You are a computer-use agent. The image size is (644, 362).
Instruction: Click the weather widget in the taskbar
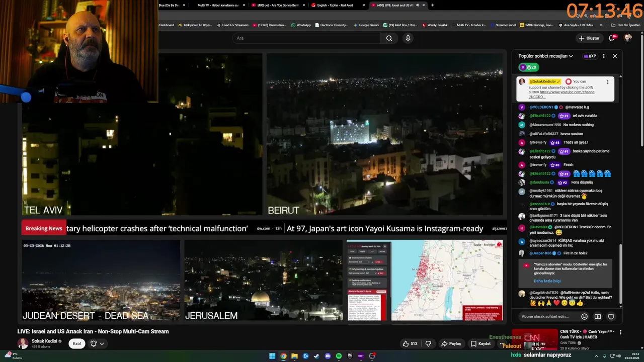pos(13,356)
